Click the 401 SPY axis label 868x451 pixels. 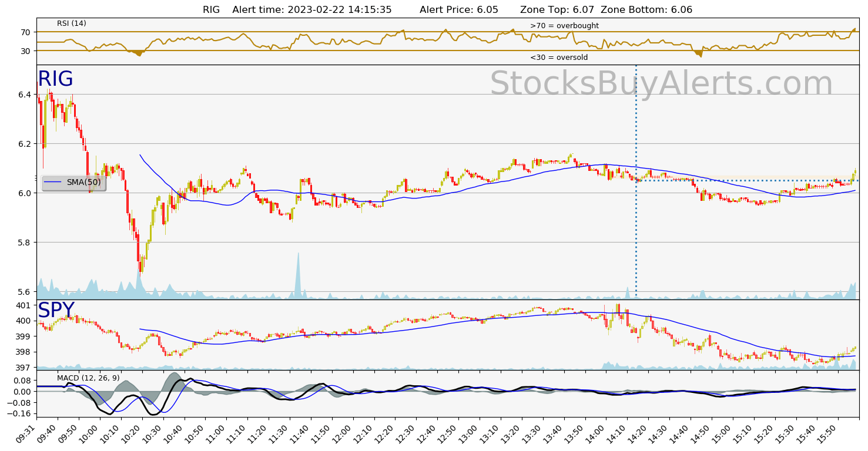(25, 305)
